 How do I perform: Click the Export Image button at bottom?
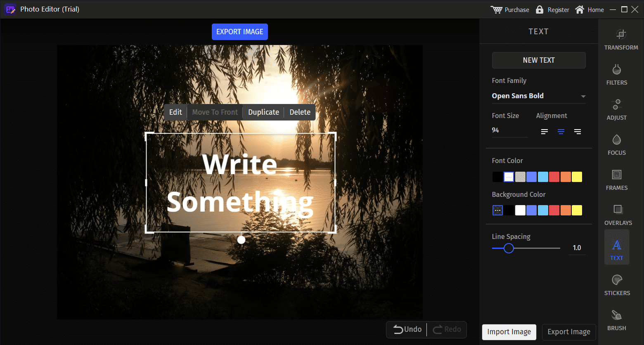coord(569,332)
